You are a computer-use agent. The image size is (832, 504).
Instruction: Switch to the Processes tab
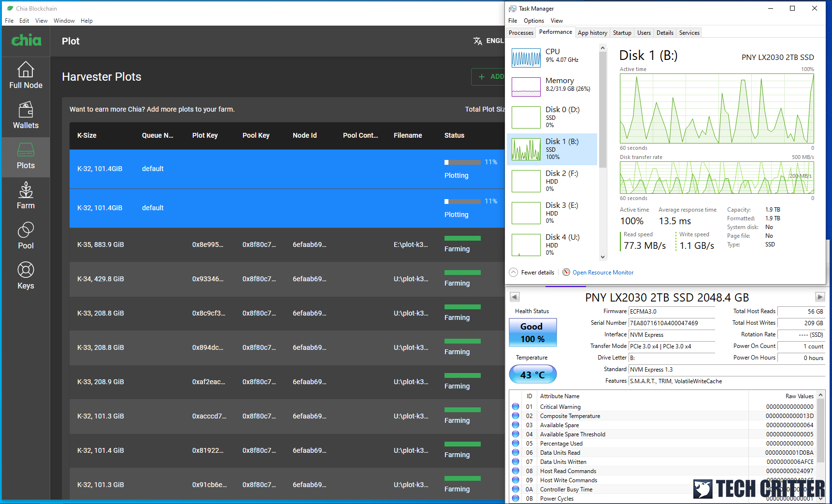click(x=521, y=33)
